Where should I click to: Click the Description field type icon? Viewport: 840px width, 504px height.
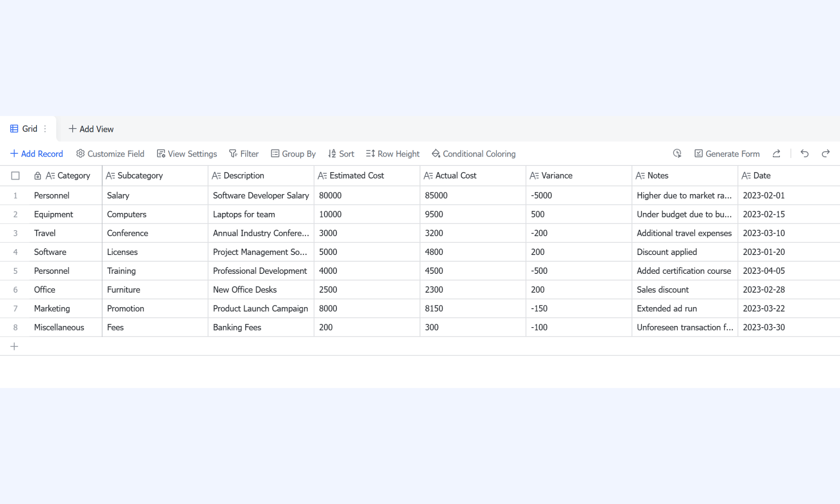[x=216, y=176]
